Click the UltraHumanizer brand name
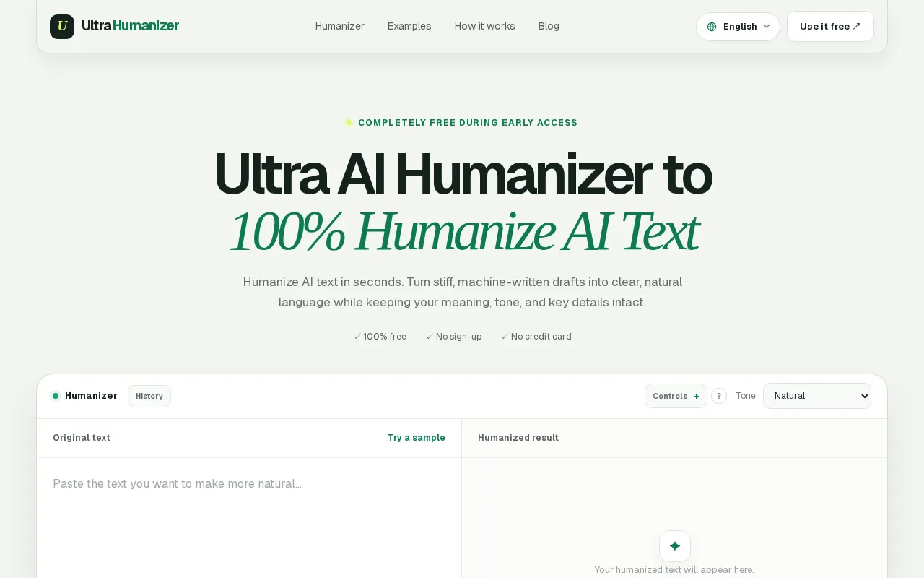This screenshot has height=578, width=924. click(x=130, y=26)
